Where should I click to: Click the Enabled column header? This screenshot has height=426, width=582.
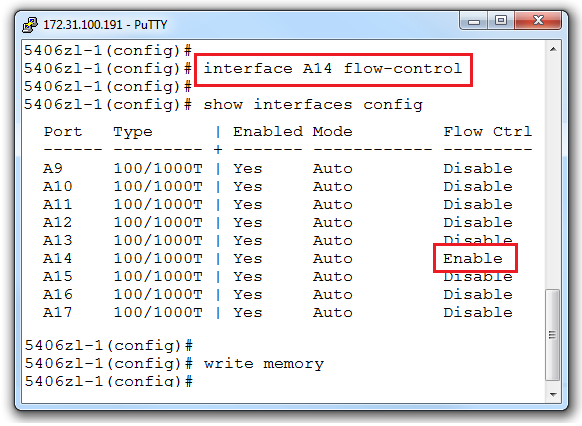[268, 132]
